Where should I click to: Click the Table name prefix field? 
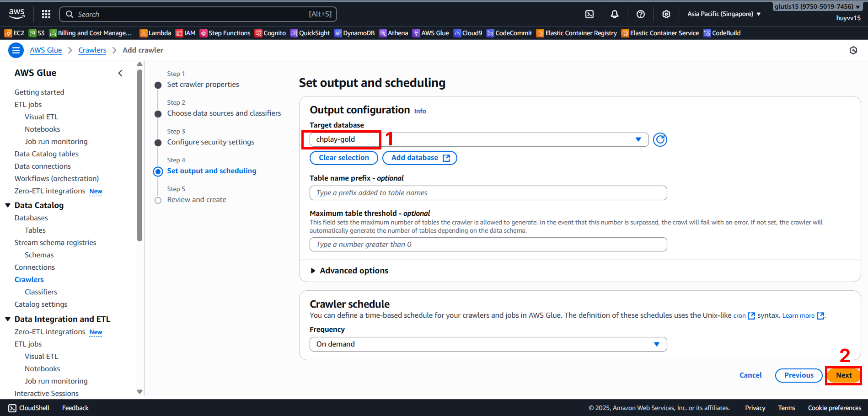click(x=488, y=193)
